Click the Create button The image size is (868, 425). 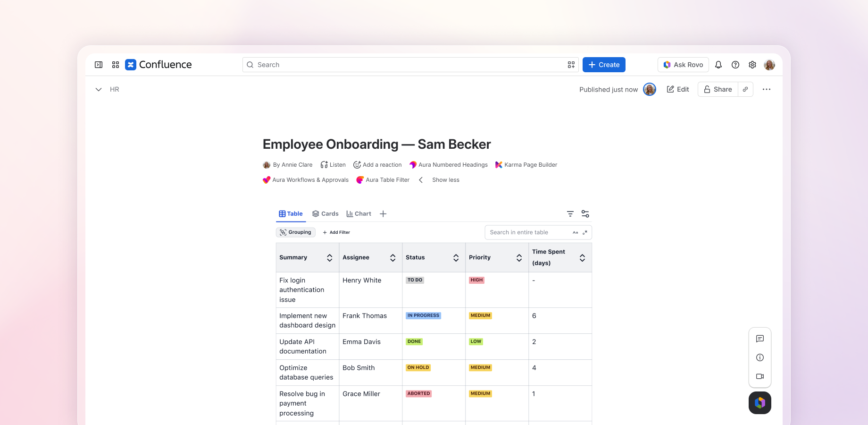(604, 65)
